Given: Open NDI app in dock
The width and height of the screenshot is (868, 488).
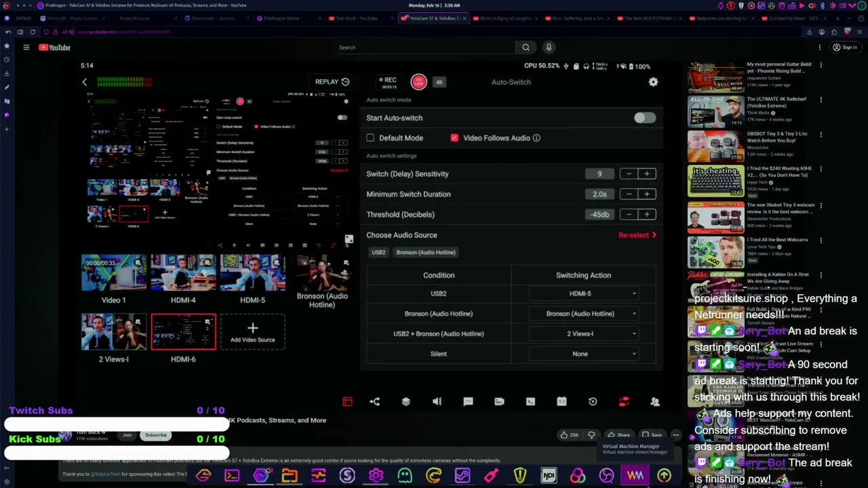Looking at the screenshot, I should (x=549, y=476).
